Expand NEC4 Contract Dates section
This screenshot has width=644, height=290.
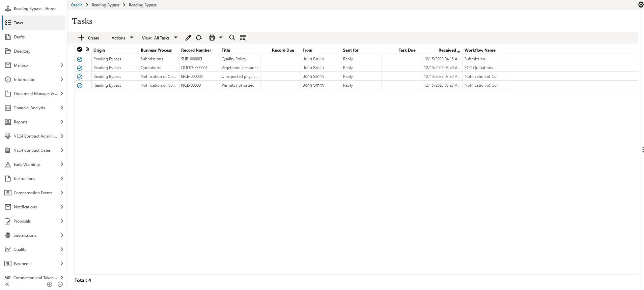pyautogui.click(x=62, y=150)
